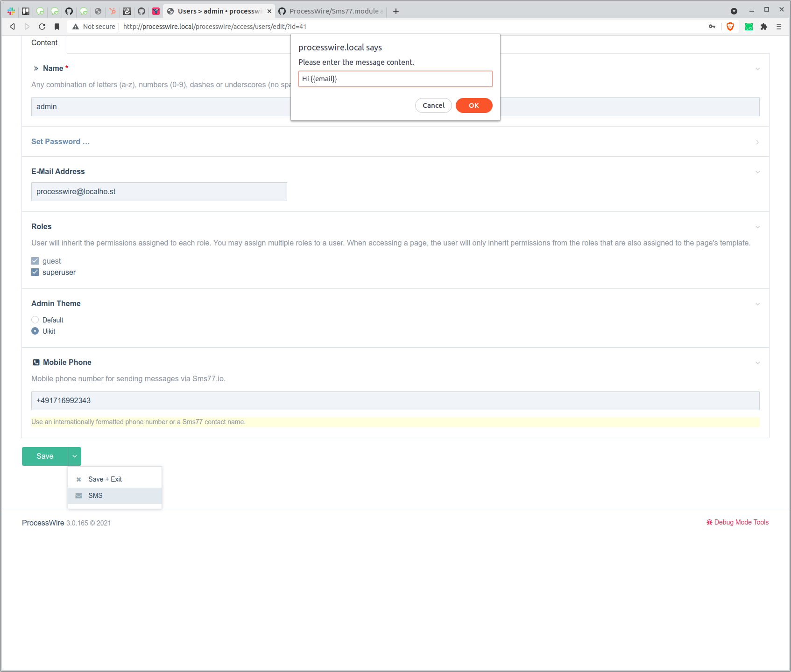Switch to the Trello pinned tab
Image resolution: width=791 pixels, height=672 pixels.
coord(26,11)
